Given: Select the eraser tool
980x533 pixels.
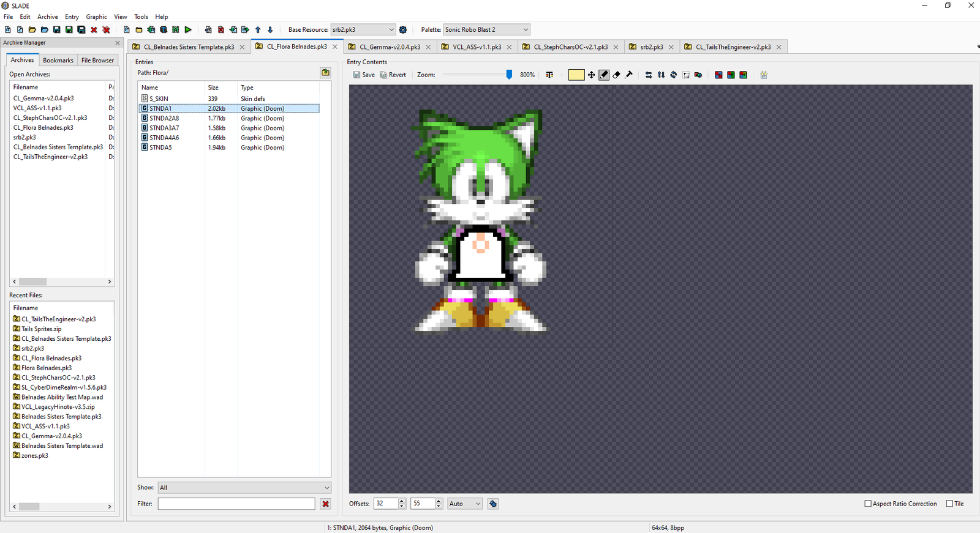Looking at the screenshot, I should click(616, 75).
